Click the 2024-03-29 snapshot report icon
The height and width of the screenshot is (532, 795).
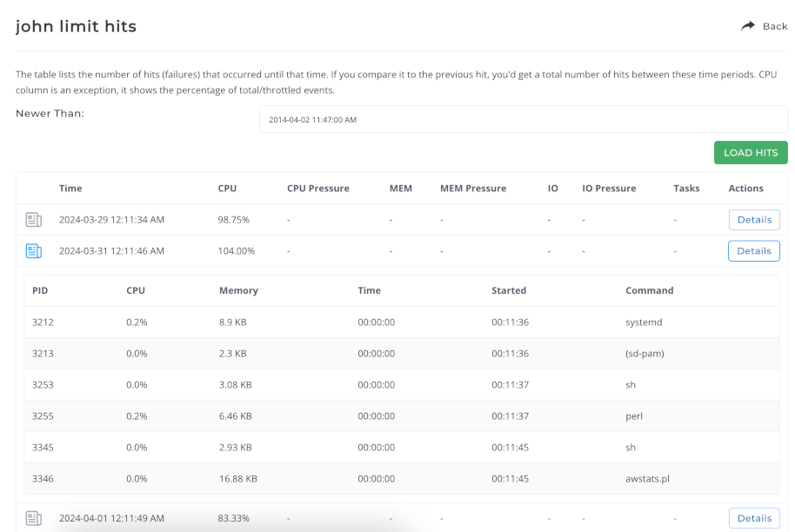(x=33, y=219)
